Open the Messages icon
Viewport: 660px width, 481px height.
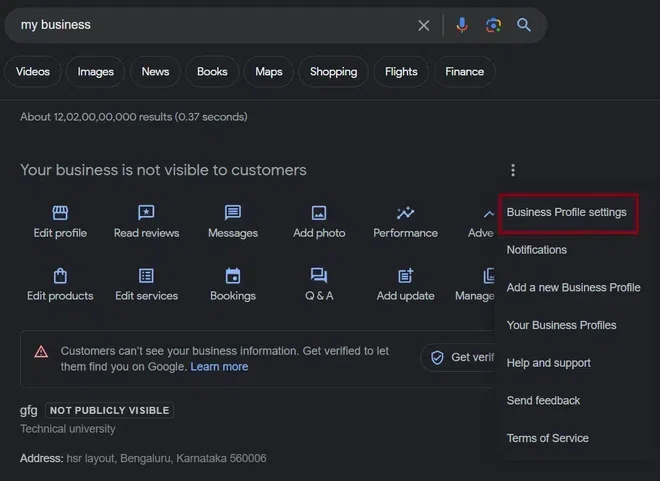(x=233, y=213)
